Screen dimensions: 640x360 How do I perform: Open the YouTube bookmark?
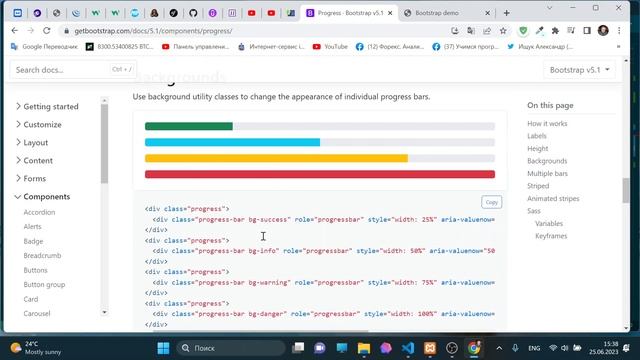click(330, 47)
